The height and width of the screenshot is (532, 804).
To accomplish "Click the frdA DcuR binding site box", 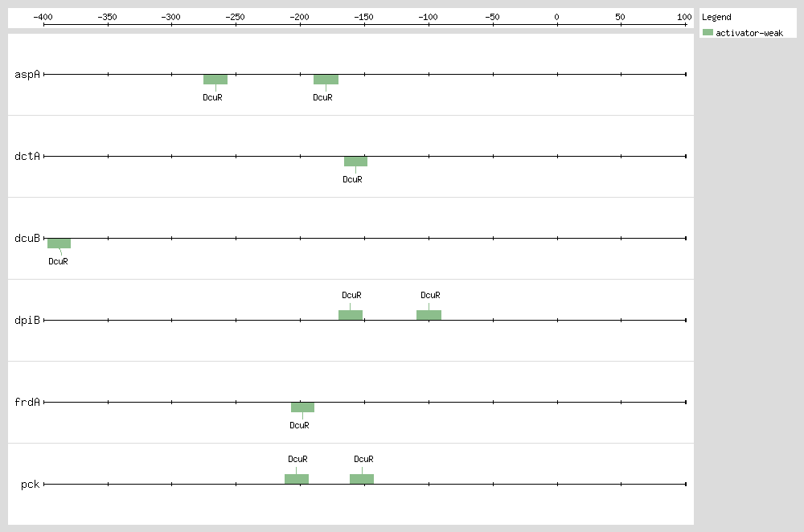I will (302, 407).
